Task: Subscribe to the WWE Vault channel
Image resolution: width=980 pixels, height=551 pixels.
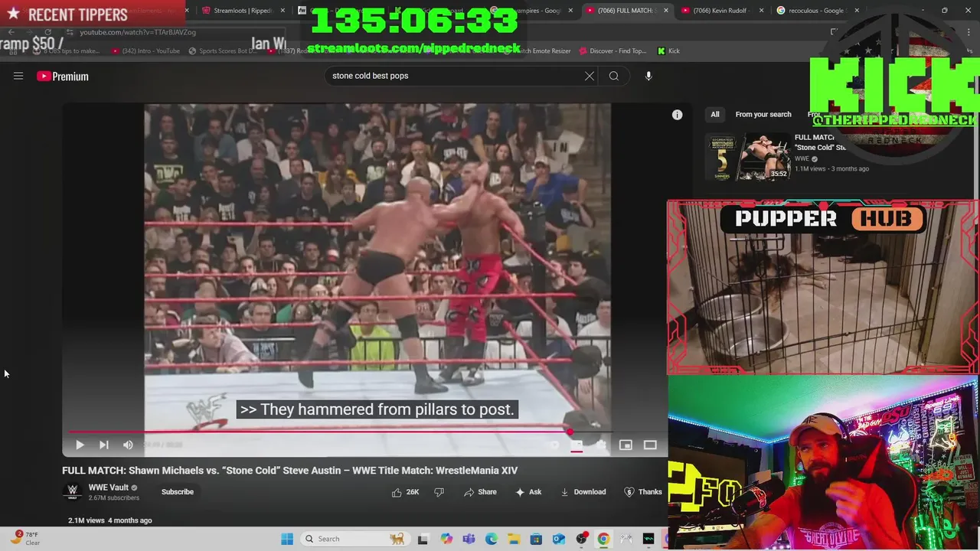Action: [x=178, y=492]
